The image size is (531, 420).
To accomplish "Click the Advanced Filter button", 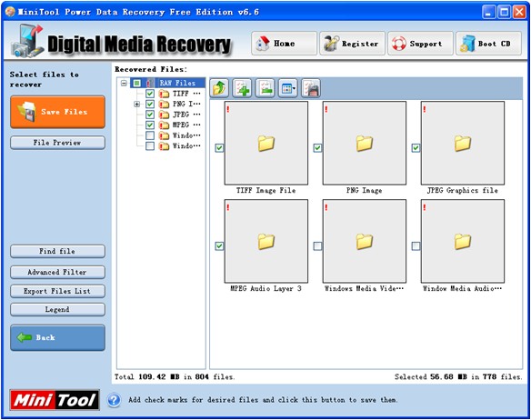I will point(57,272).
